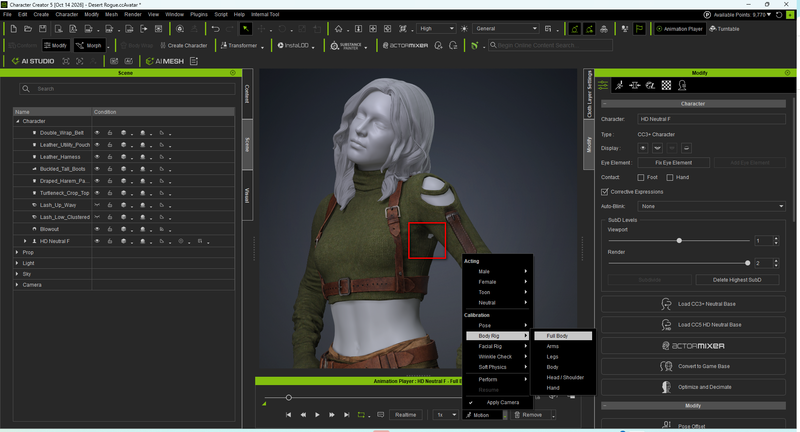Viewport: 800px width, 432px height.
Task: Jump to the last frame of animation
Action: tap(346, 415)
